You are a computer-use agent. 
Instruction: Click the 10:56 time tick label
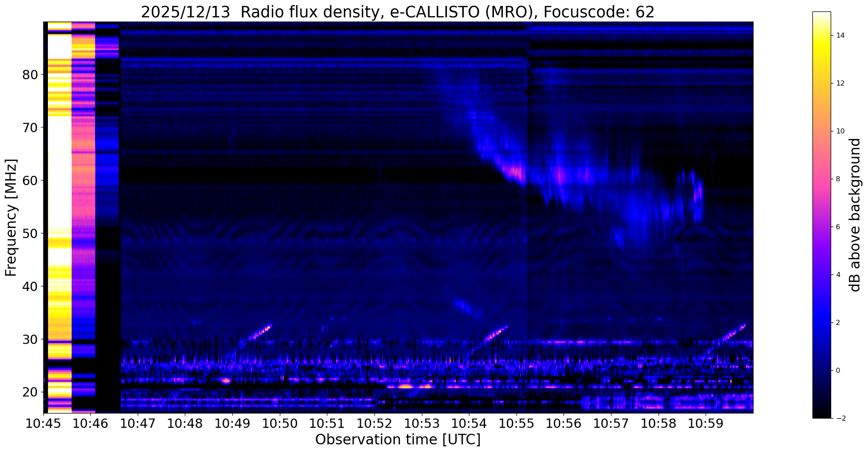click(x=564, y=424)
